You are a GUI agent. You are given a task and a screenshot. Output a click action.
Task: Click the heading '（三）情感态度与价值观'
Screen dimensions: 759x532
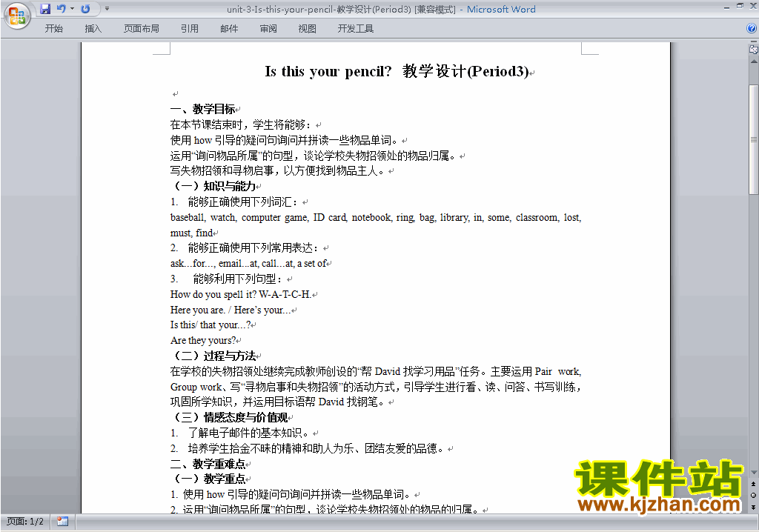point(230,417)
